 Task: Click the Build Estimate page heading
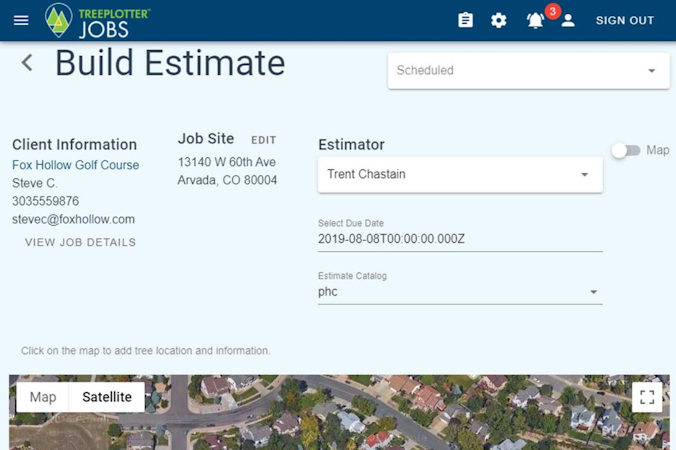170,63
